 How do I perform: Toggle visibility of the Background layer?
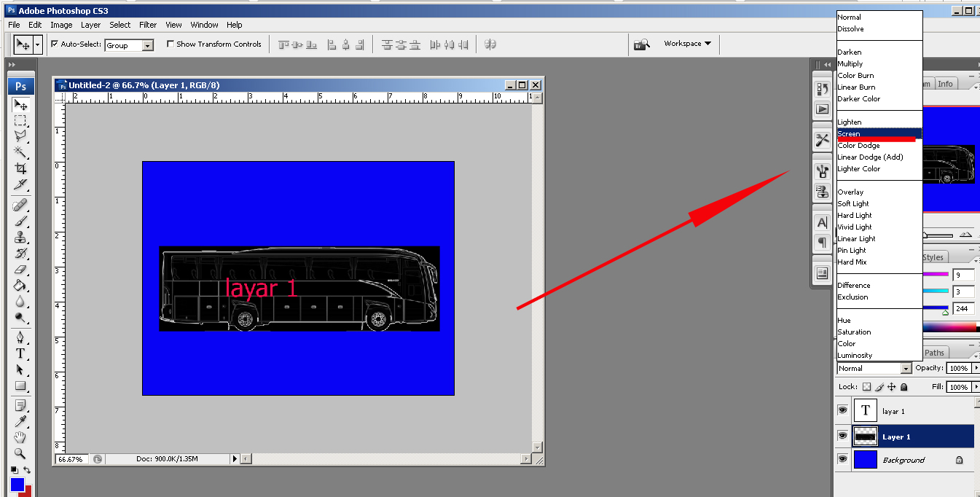point(843,459)
